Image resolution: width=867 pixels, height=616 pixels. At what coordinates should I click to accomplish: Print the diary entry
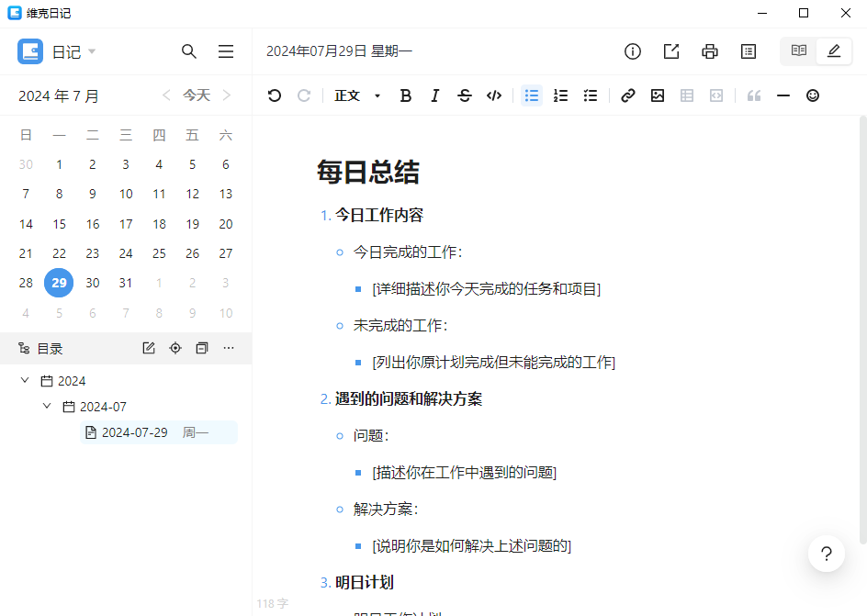click(710, 51)
